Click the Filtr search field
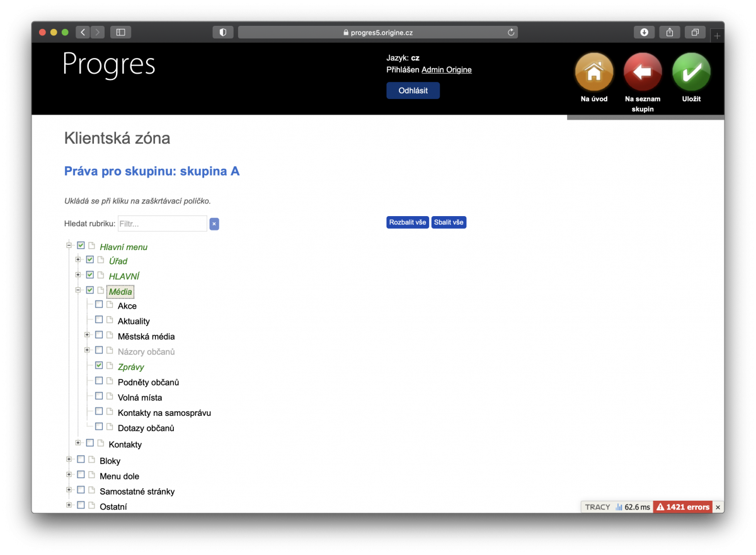756x555 pixels. (x=163, y=224)
